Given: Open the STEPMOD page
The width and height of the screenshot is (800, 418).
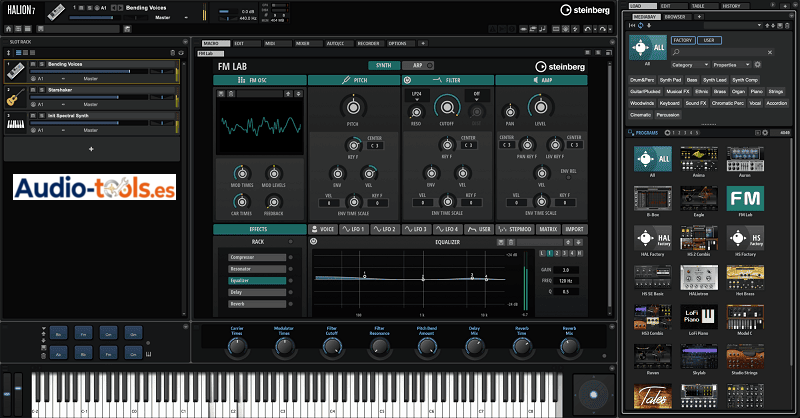Looking at the screenshot, I should click(515, 229).
